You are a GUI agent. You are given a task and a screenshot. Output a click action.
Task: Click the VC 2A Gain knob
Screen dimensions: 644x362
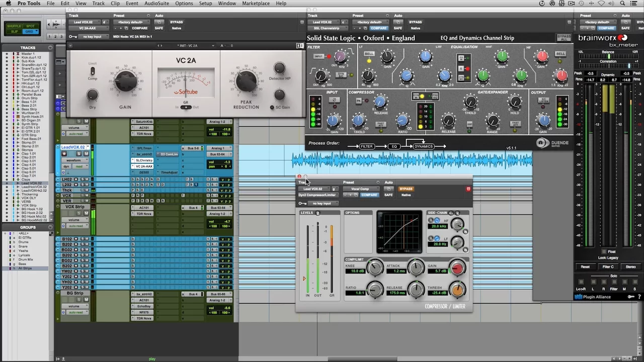click(125, 80)
